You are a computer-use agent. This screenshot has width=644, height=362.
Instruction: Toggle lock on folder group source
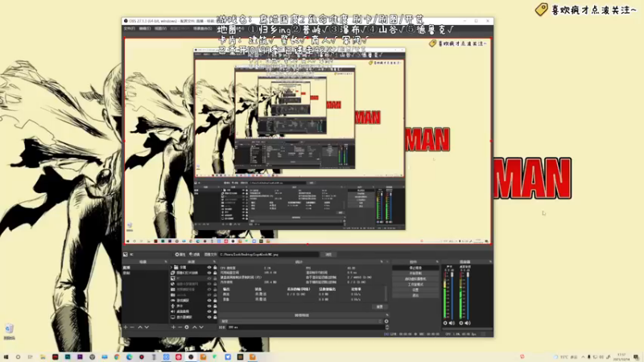click(215, 267)
